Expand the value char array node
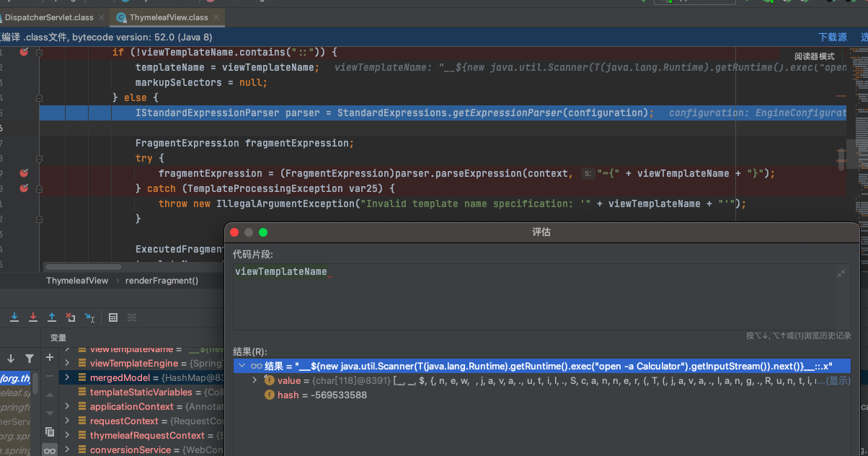The image size is (868, 456). click(x=254, y=380)
